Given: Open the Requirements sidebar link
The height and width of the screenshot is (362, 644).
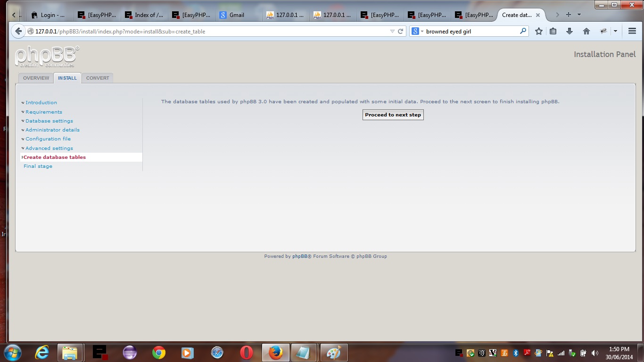Looking at the screenshot, I should pos(44,112).
